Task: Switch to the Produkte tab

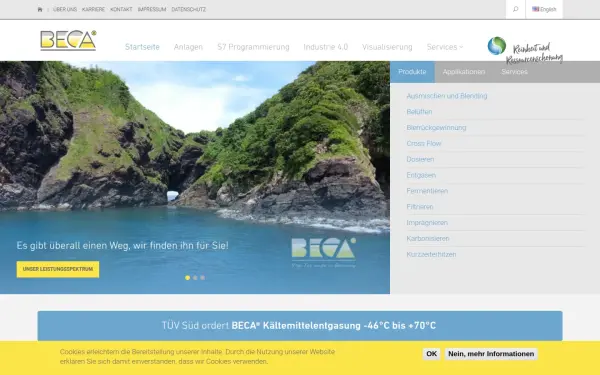Action: [412, 72]
